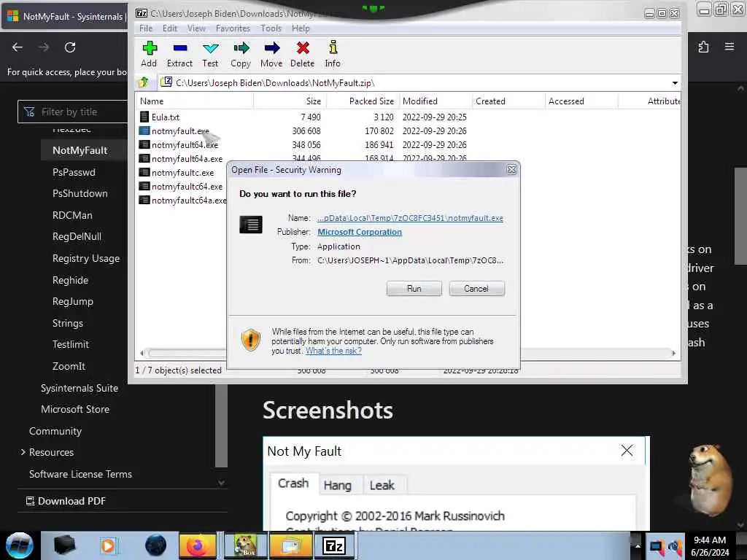The image size is (747, 560).
Task: Show hidden system tray icons
Action: (638, 545)
